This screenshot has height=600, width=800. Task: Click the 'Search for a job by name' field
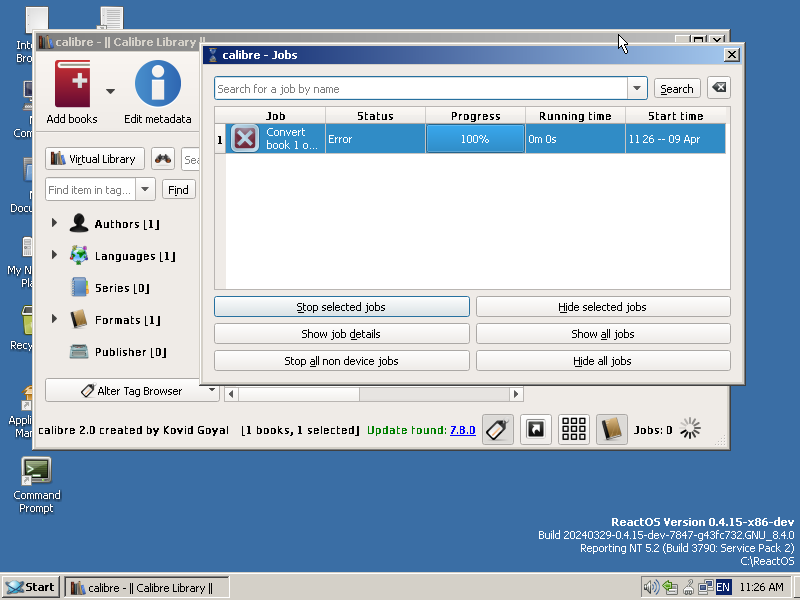point(420,88)
